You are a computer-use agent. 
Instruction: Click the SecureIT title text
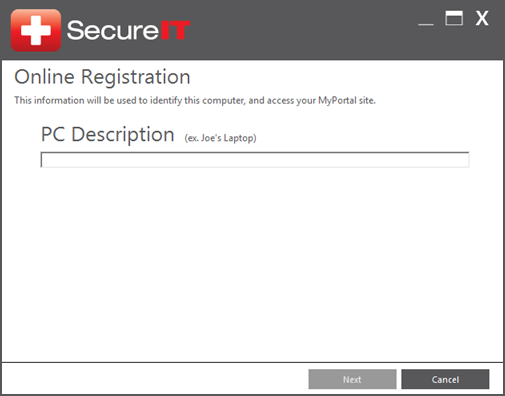(x=128, y=30)
